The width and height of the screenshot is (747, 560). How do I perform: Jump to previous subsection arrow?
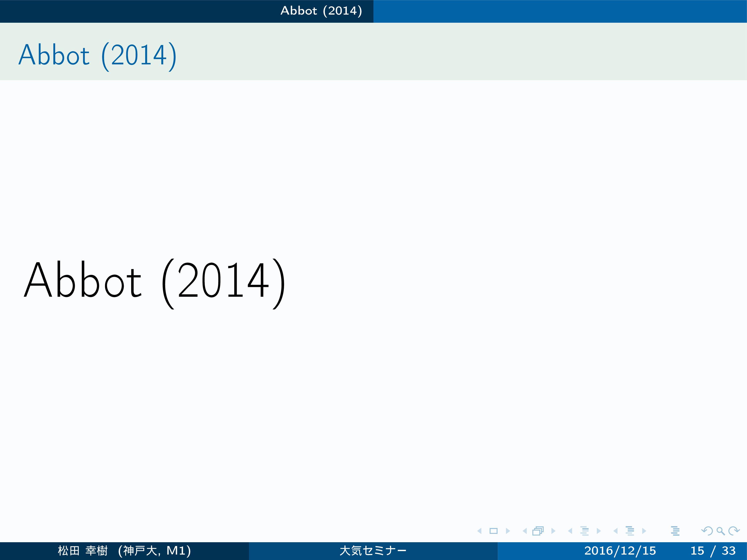point(570,531)
